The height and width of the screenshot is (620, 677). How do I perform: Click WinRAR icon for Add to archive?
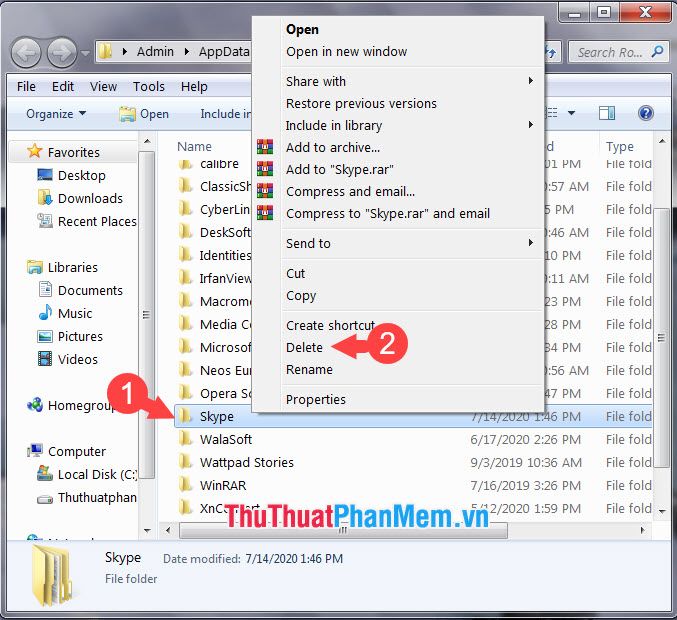tap(265, 147)
